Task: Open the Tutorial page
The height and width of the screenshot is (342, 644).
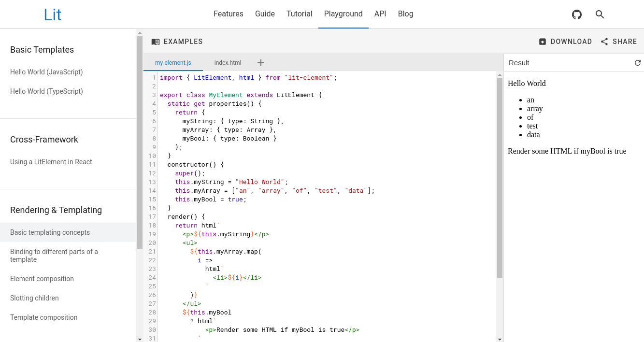Action: (300, 14)
